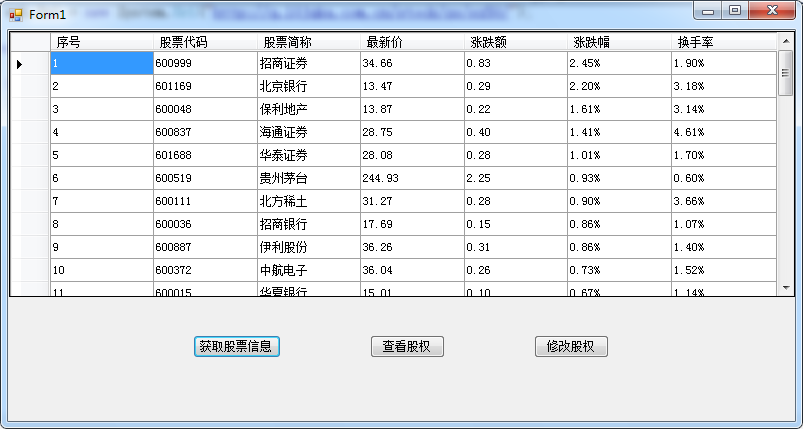Sort by 涨跌额 column header
This screenshot has width=803, height=429.
(516, 42)
